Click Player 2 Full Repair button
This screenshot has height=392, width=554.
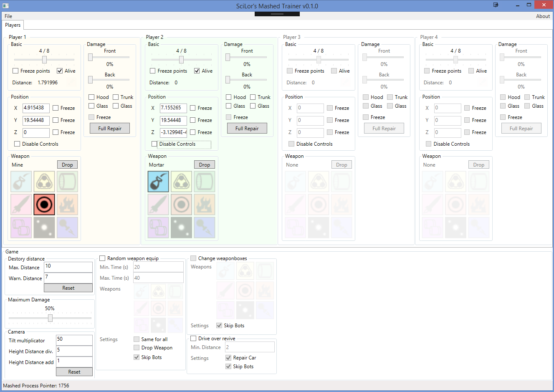(247, 129)
